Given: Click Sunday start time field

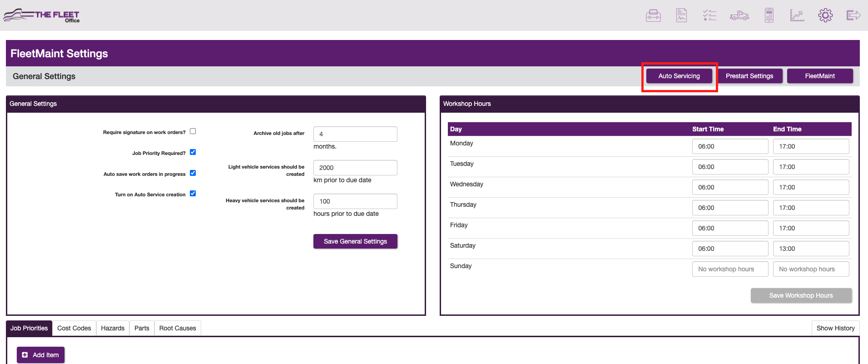Looking at the screenshot, I should tap(730, 269).
